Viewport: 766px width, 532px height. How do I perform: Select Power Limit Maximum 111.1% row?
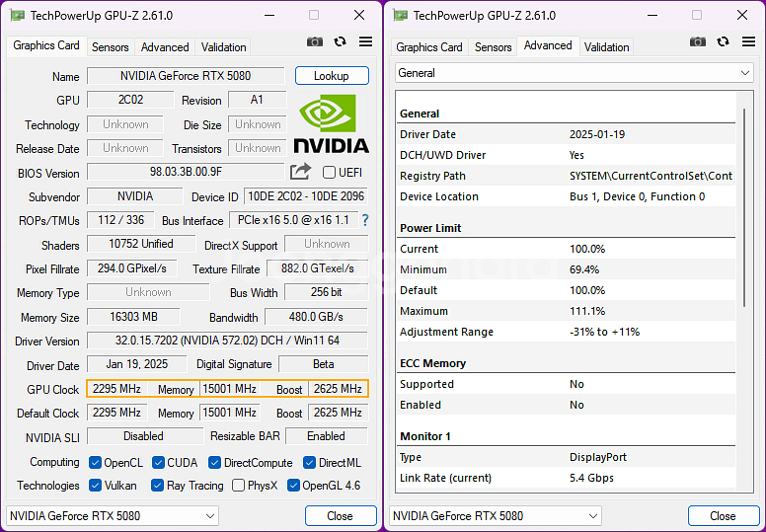pyautogui.click(x=567, y=311)
